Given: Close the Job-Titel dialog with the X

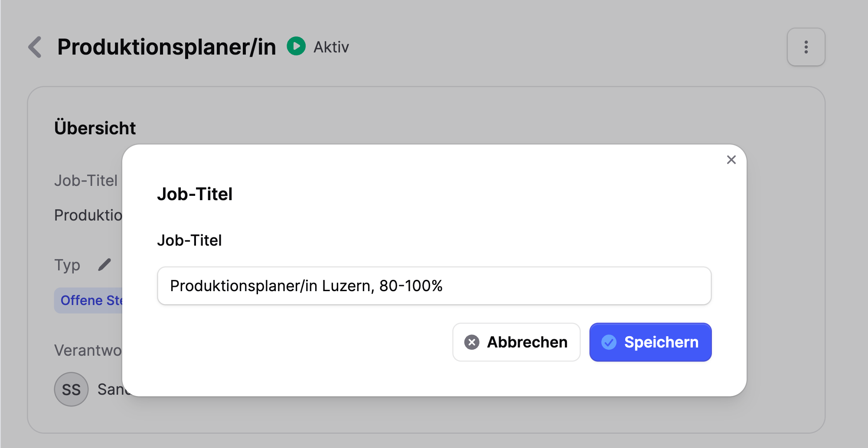Looking at the screenshot, I should 731,160.
